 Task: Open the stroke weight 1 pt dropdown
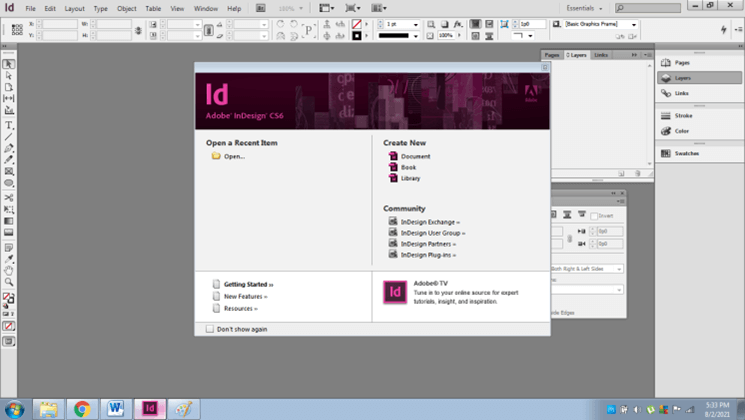[x=416, y=24]
